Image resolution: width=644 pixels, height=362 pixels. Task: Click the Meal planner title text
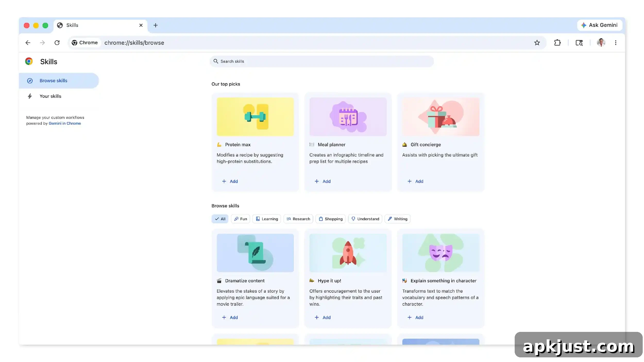[x=332, y=145]
